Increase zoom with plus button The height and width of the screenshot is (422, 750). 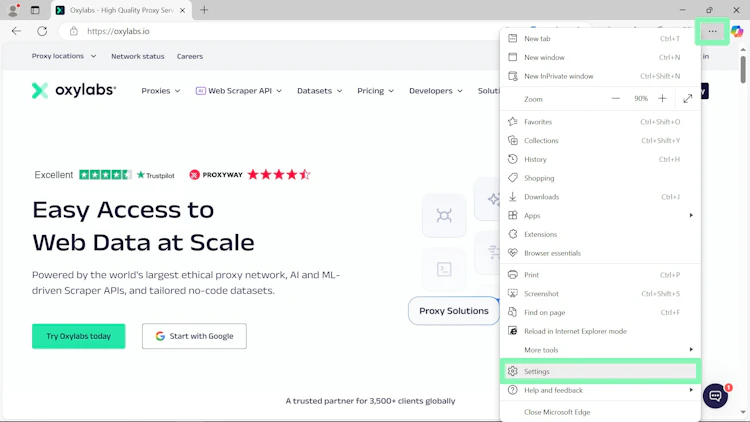pos(662,99)
